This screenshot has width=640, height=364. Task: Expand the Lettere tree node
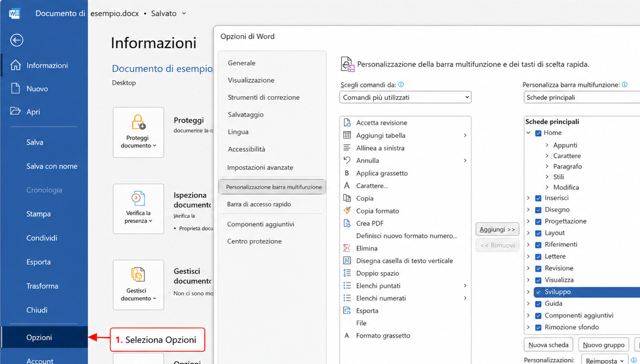528,256
